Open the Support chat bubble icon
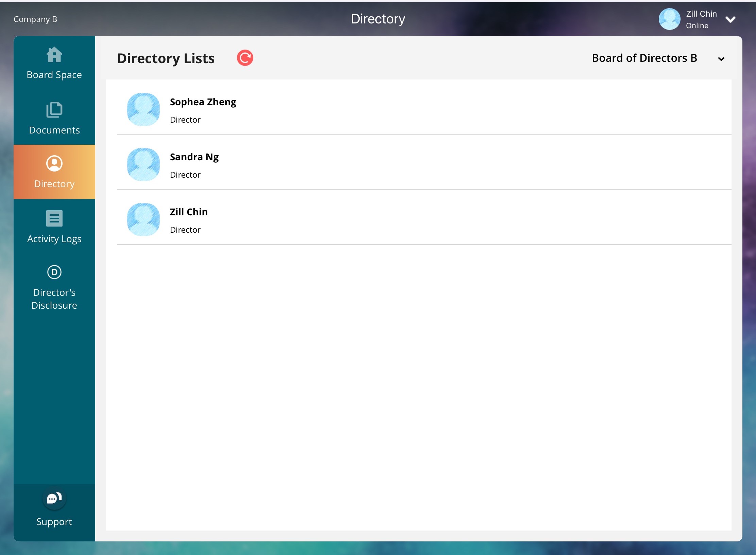Screen dimensions: 756x555 (54, 498)
